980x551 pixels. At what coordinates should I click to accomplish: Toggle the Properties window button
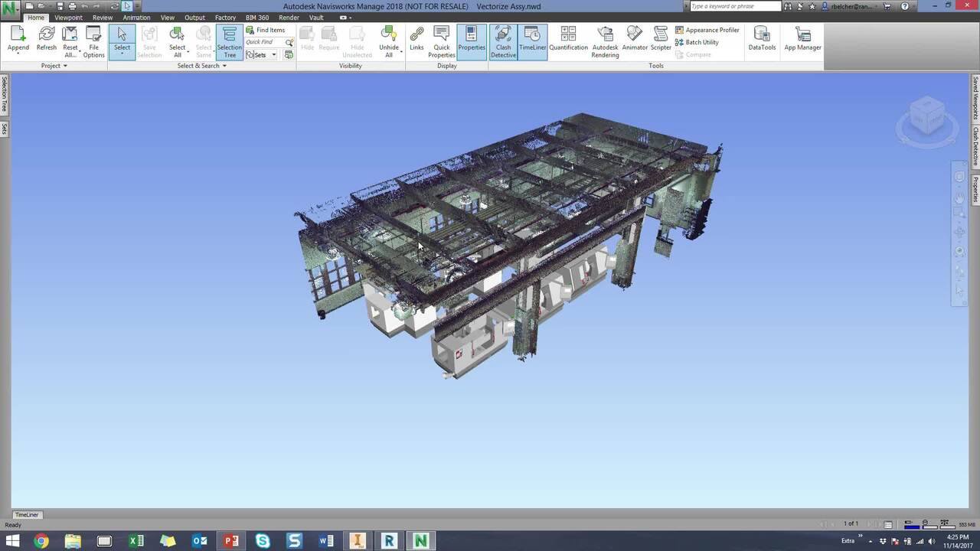click(472, 42)
